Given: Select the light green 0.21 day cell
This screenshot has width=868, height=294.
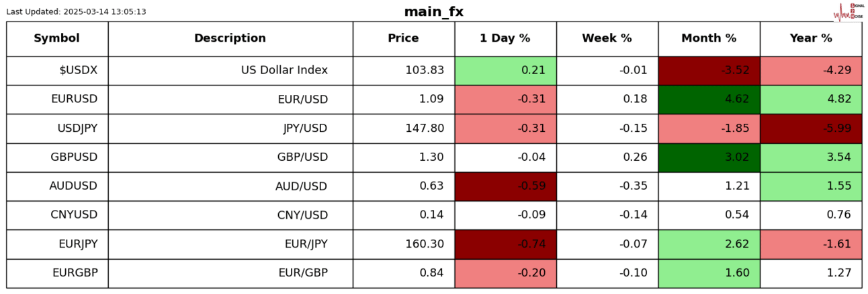Looking at the screenshot, I should (x=505, y=71).
